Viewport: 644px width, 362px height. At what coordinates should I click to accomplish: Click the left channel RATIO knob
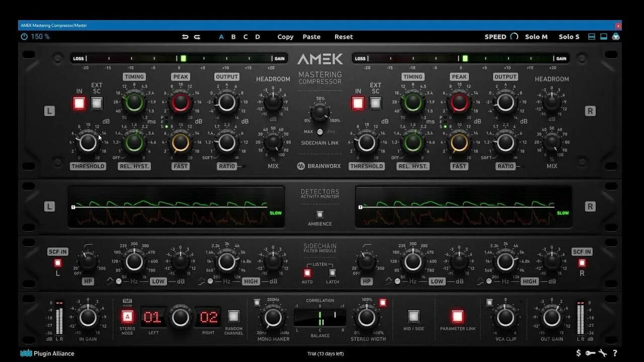point(227,143)
